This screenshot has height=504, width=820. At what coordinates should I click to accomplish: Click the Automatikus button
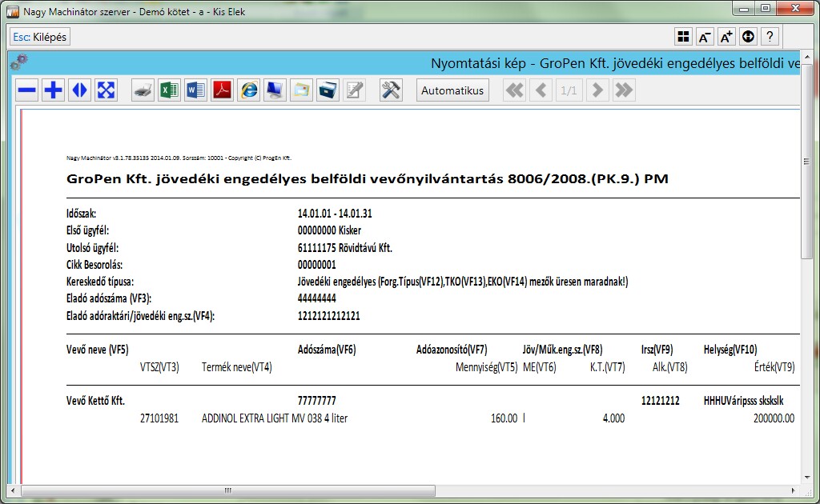pos(453,90)
